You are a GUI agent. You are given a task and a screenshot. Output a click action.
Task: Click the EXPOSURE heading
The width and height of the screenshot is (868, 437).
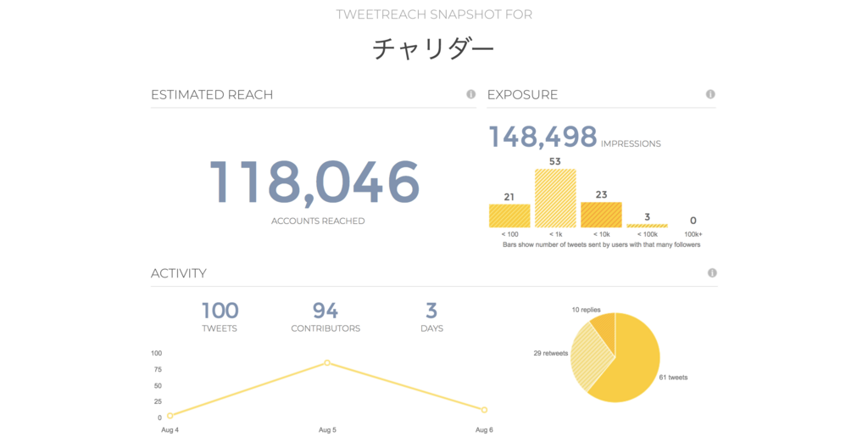pos(522,95)
